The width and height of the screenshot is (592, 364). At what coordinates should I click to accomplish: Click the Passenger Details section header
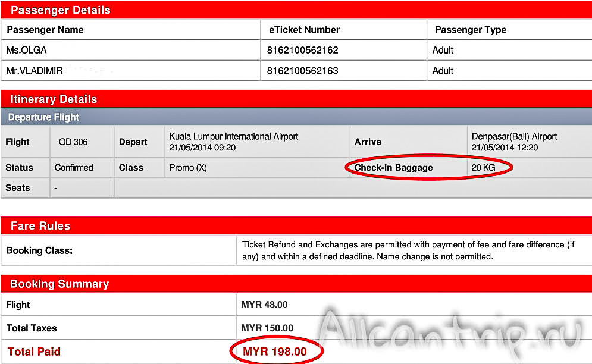[61, 10]
